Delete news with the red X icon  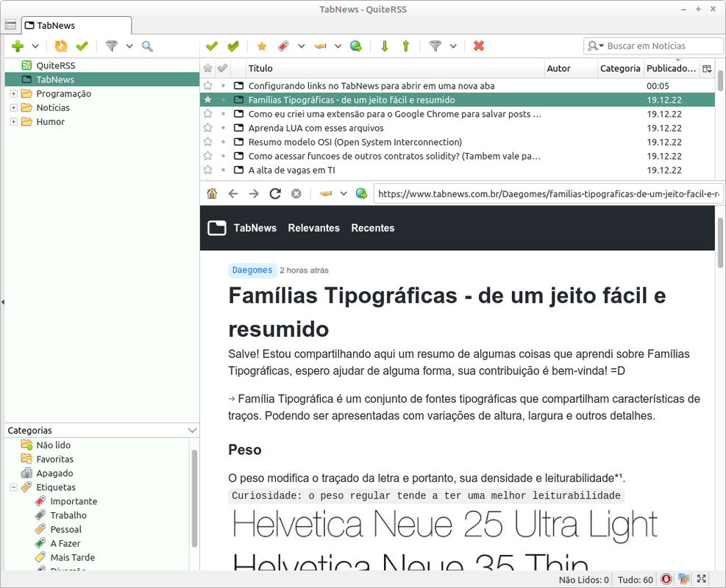tap(479, 46)
